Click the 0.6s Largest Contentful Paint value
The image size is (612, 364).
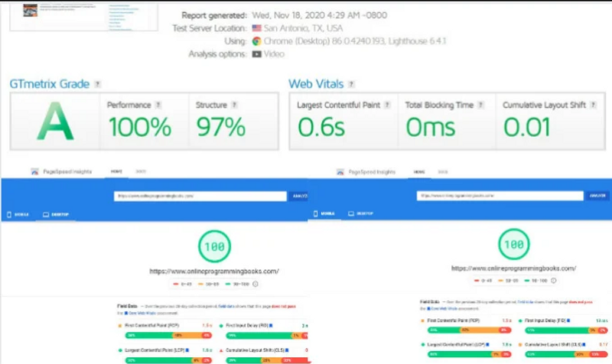tap(321, 127)
